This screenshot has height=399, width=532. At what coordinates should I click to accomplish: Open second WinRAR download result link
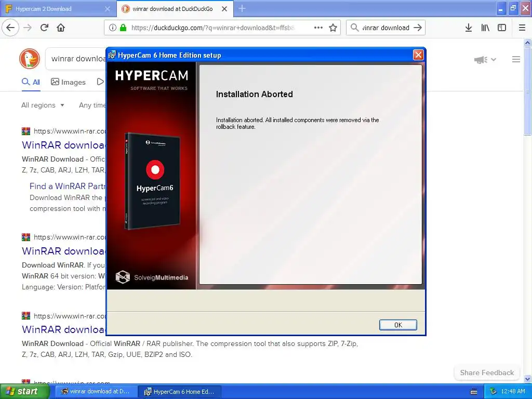pos(63,251)
